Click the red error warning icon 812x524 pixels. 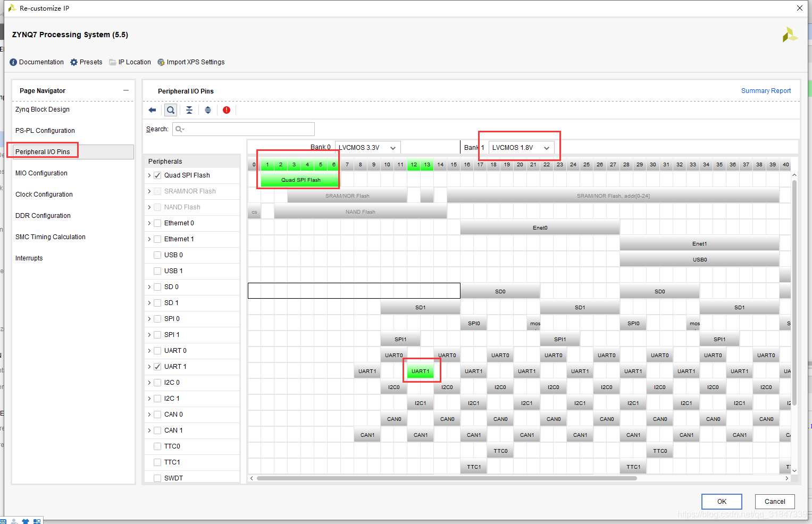227,110
